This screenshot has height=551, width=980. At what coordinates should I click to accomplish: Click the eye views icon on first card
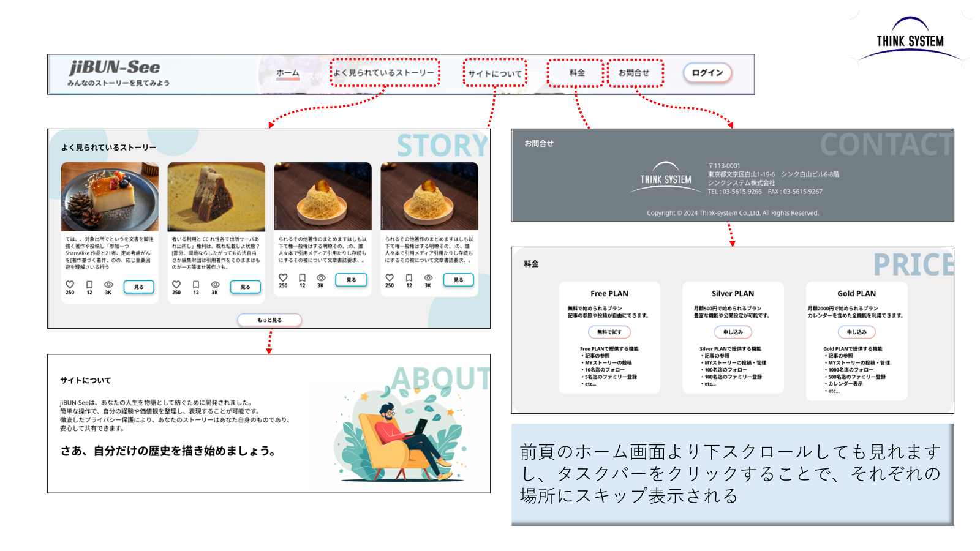click(x=108, y=285)
